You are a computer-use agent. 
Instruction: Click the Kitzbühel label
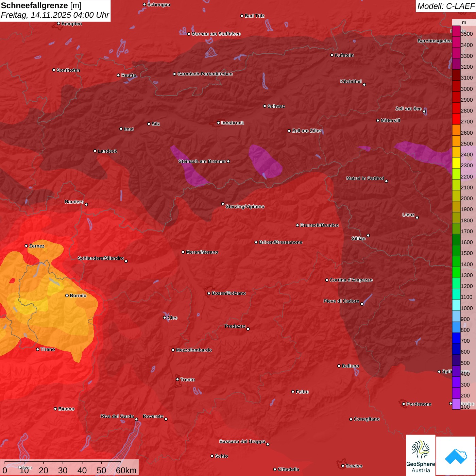351,82
